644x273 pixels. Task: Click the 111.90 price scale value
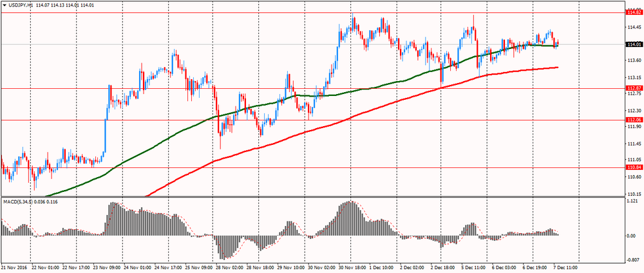633,127
